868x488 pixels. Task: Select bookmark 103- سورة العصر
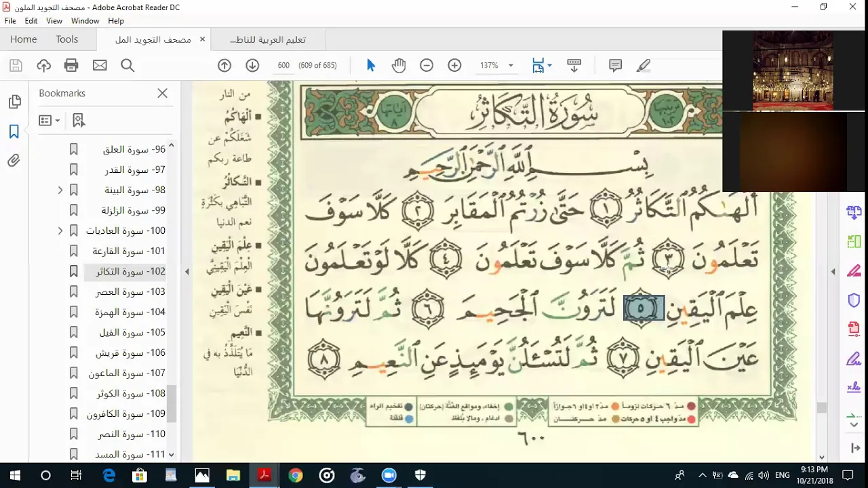[x=130, y=291]
